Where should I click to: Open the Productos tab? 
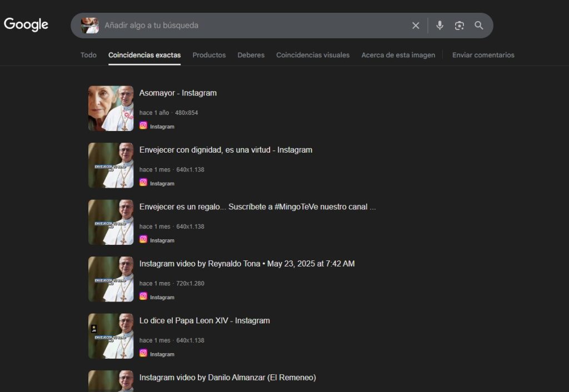pyautogui.click(x=209, y=55)
